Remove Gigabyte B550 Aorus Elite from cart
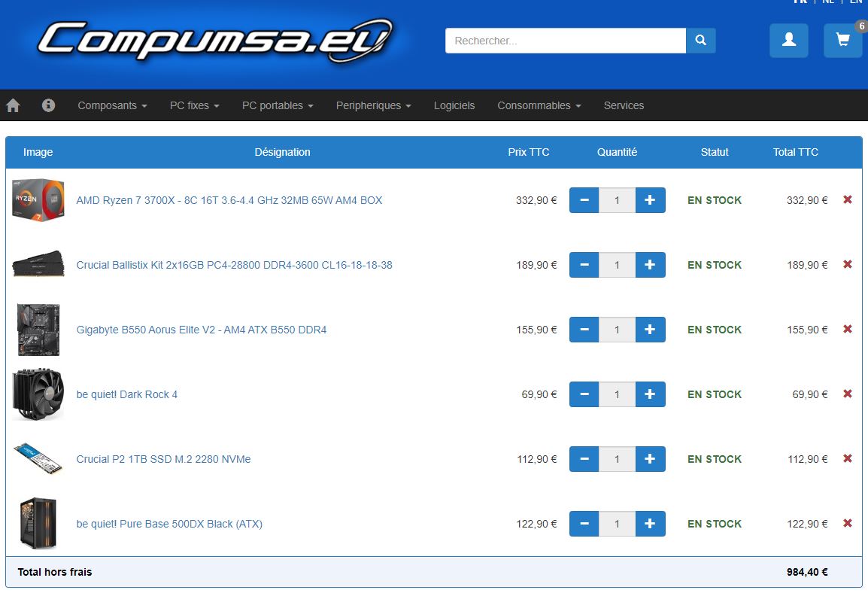The height and width of the screenshot is (593, 868). [x=848, y=329]
